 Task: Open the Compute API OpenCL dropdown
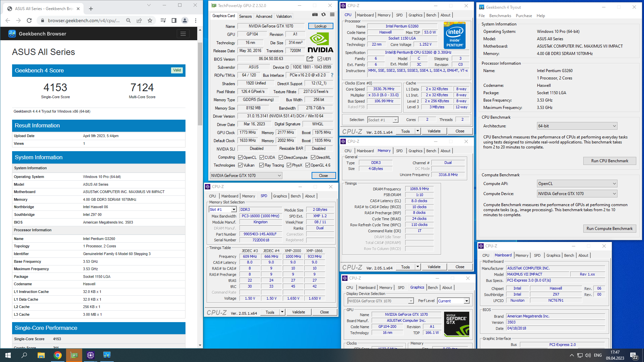tap(577, 184)
